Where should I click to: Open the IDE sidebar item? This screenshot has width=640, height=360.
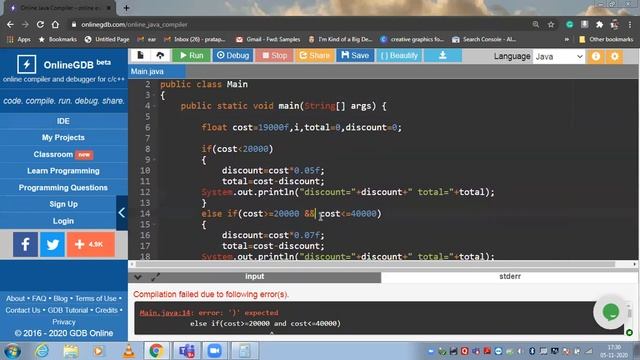click(63, 121)
